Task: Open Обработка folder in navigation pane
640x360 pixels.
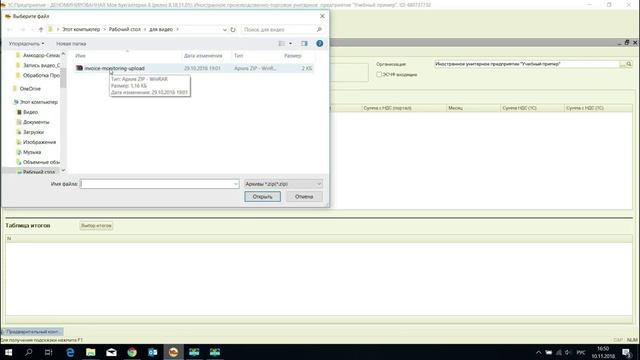Action: point(41,76)
